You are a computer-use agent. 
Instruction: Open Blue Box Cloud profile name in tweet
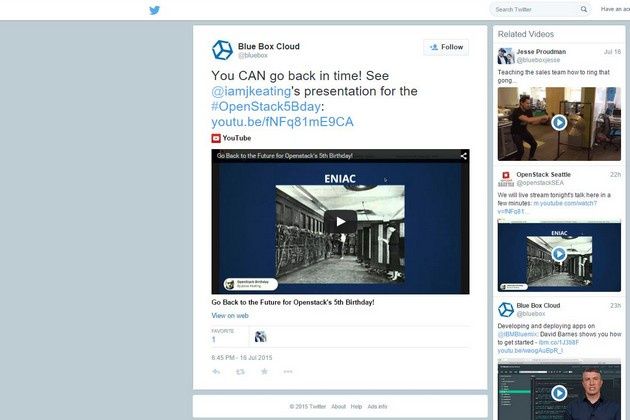coord(268,46)
